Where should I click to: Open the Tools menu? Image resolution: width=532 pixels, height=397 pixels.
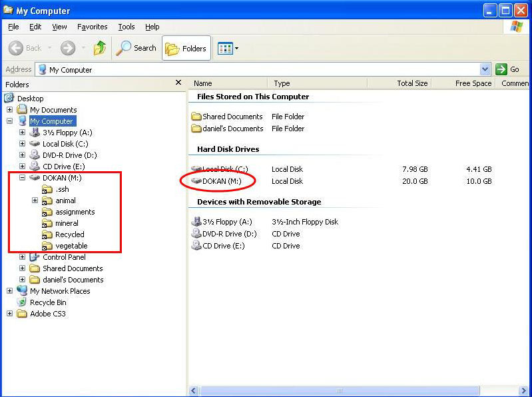127,27
